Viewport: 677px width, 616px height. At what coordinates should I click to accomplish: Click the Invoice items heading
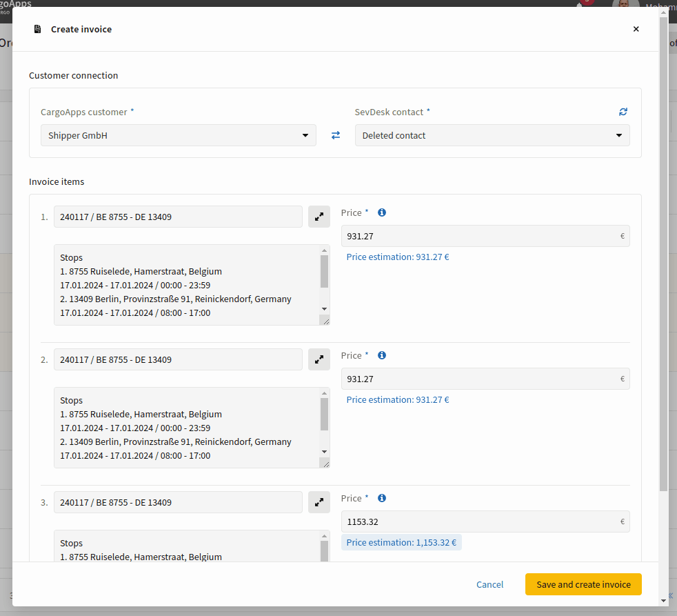pos(57,182)
